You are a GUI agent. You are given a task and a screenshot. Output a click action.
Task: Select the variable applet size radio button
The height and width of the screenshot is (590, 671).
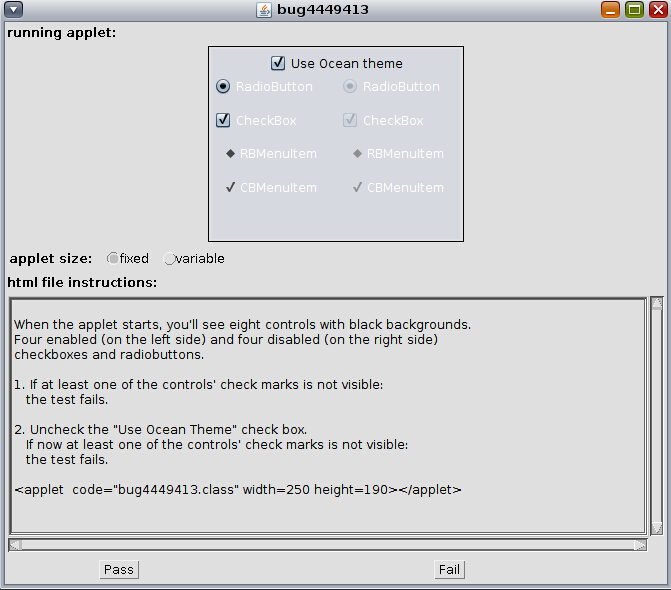169,259
